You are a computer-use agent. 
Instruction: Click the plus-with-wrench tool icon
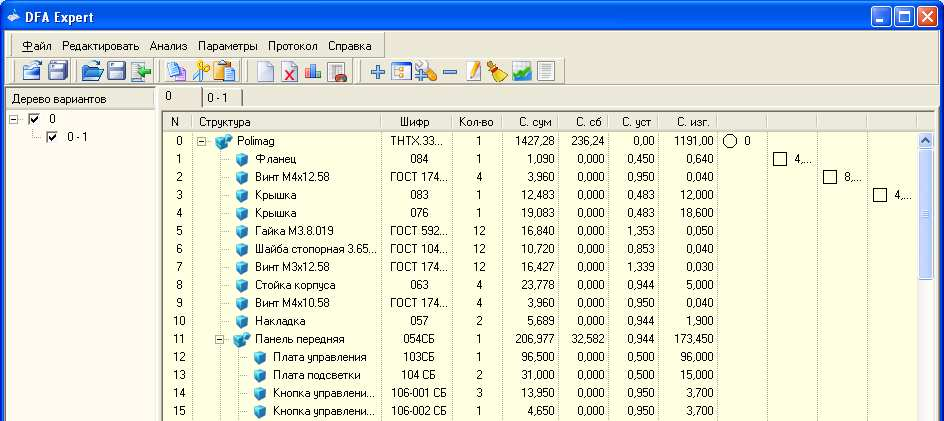[426, 72]
